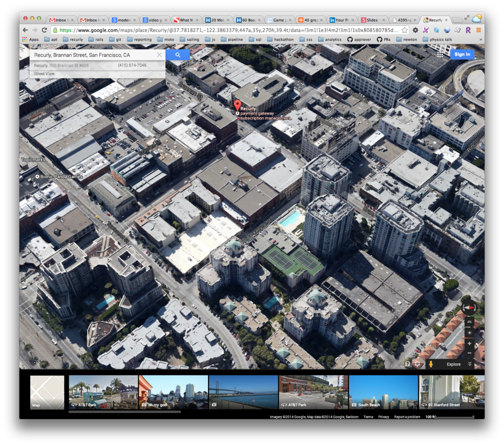504x446 pixels.
Task: Open map settings gear near Explore
Action: point(417,364)
